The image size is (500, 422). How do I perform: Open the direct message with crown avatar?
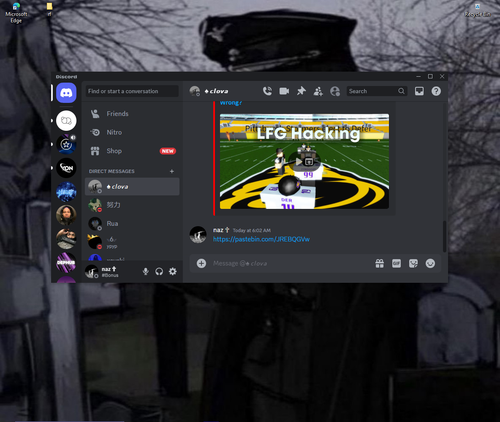point(132,242)
